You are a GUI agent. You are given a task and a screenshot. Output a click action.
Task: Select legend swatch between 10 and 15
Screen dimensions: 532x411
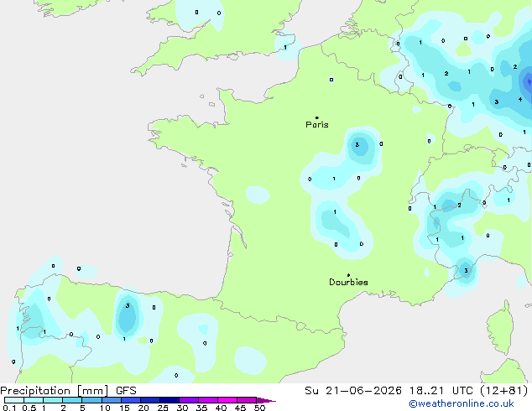click(x=112, y=400)
